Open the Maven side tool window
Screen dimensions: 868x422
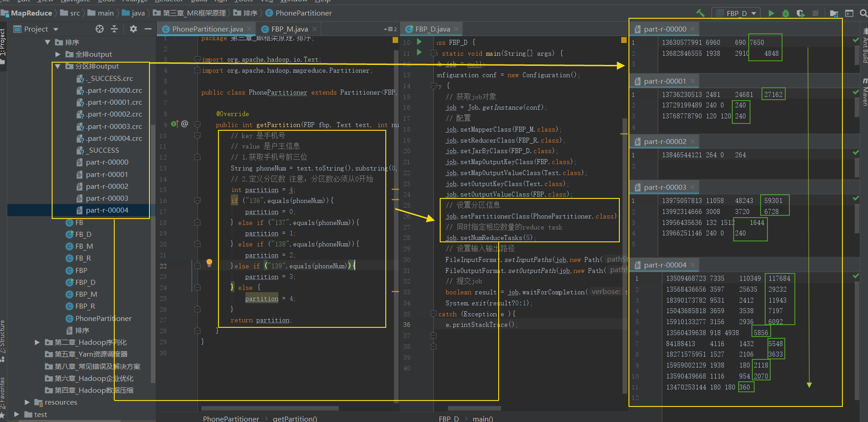[864, 92]
